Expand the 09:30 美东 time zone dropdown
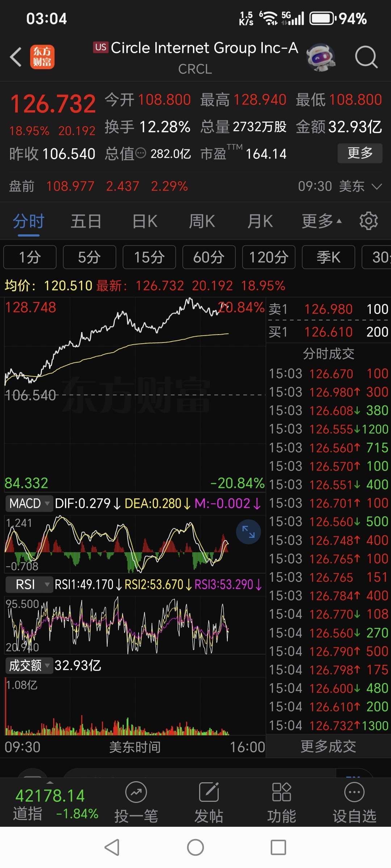Screen dimensions: 391x868 [340, 186]
